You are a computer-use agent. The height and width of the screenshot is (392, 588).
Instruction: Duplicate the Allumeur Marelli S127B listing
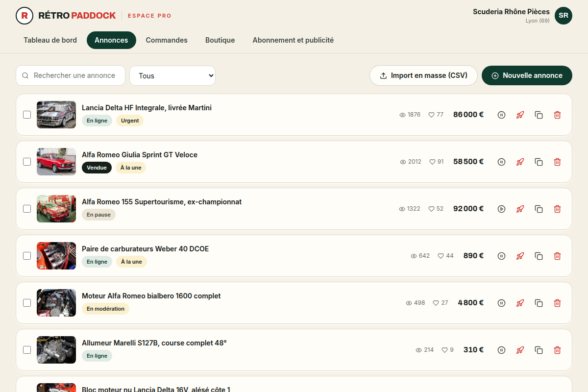tap(539, 350)
